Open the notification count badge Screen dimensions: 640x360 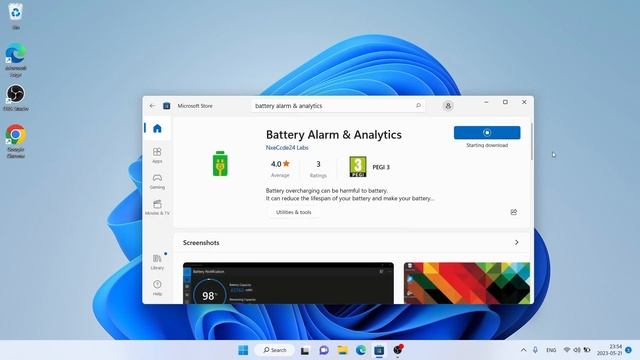click(x=629, y=350)
